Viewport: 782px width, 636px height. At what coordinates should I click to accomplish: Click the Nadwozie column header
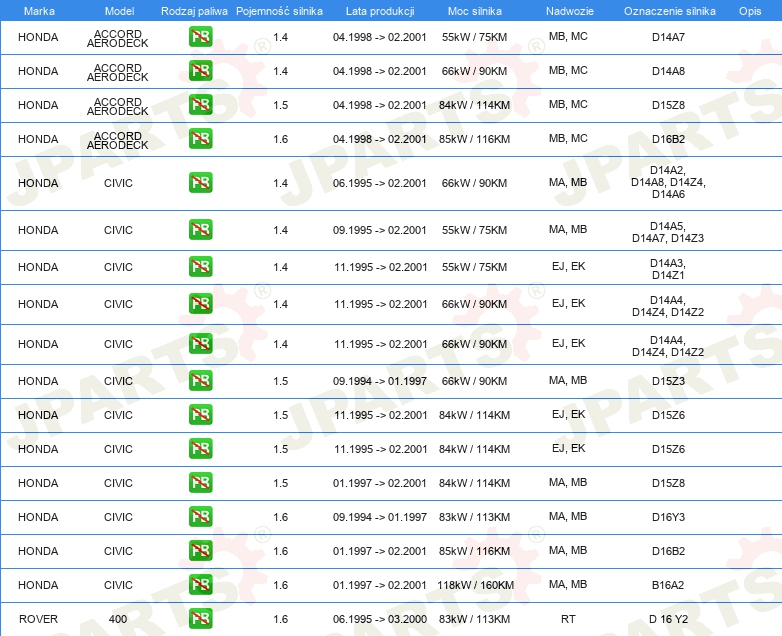(570, 11)
